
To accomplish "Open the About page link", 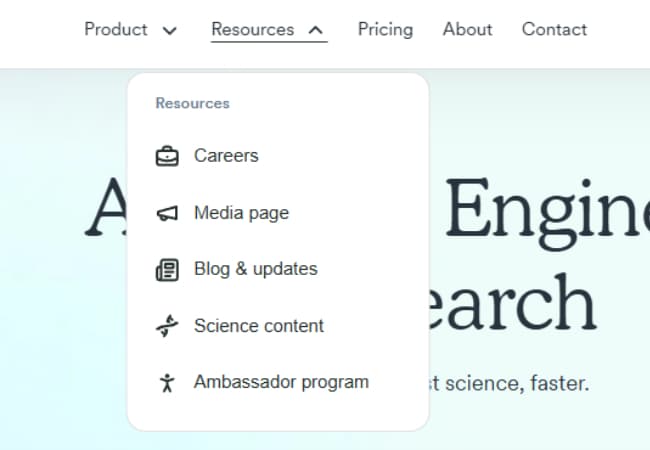I will coord(467,29).
